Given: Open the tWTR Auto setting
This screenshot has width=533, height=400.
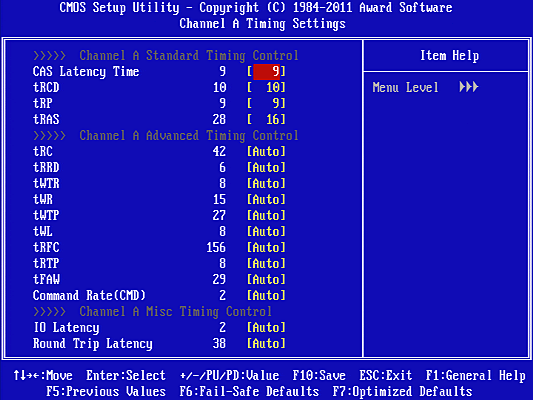Looking at the screenshot, I should coord(266,183).
